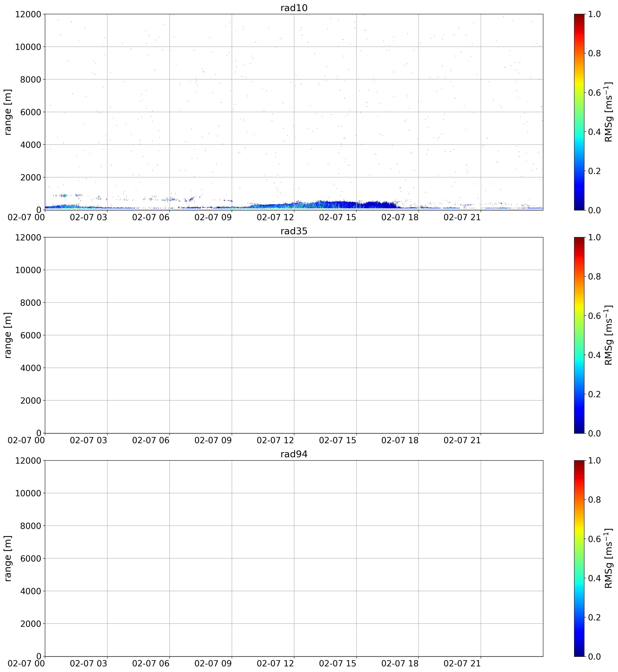Viewport: 618px width, 672px height.
Task: Click the rad94 colorbar gradient
Action: point(579,558)
